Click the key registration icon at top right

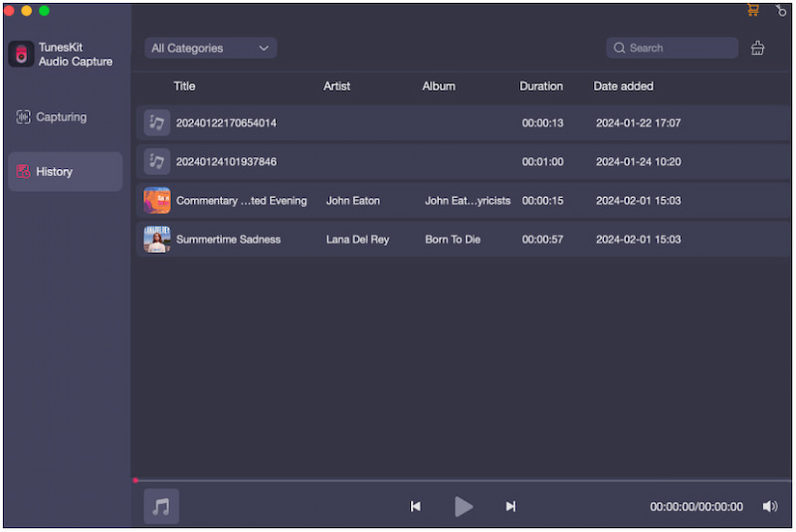(x=781, y=10)
